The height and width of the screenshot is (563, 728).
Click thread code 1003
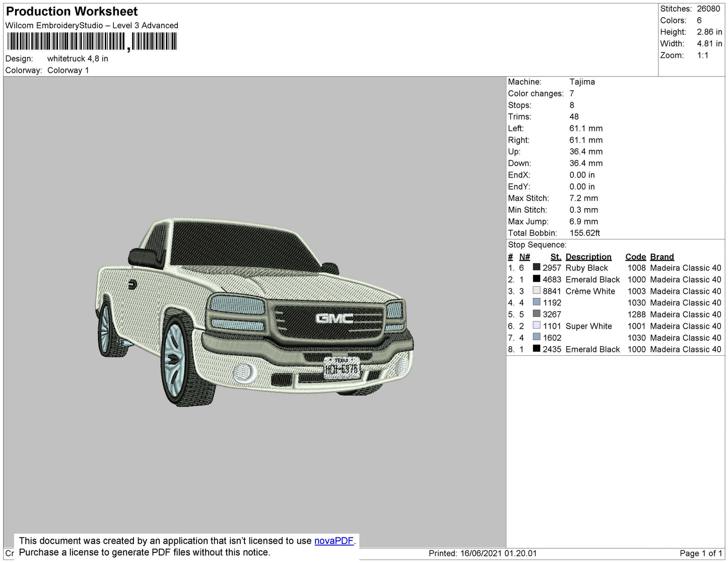click(636, 291)
